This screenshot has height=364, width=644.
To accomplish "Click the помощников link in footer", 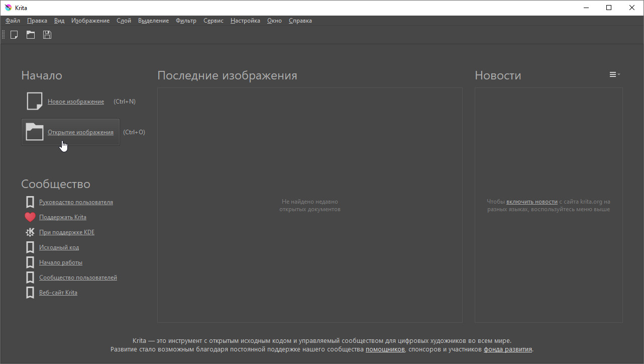I will click(385, 349).
